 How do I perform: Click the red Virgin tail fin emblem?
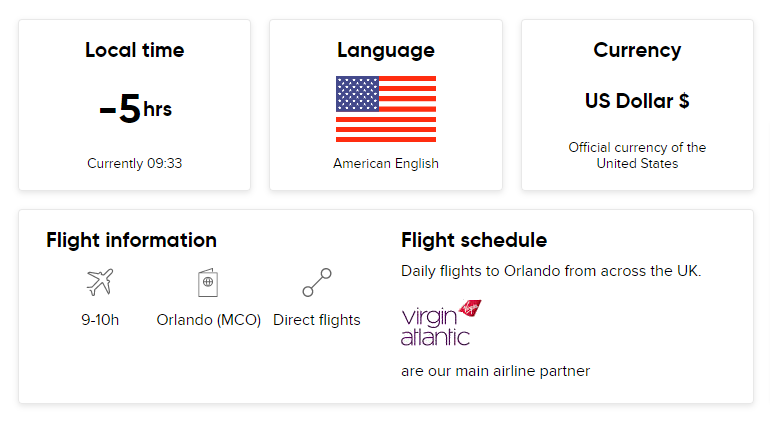[470, 308]
